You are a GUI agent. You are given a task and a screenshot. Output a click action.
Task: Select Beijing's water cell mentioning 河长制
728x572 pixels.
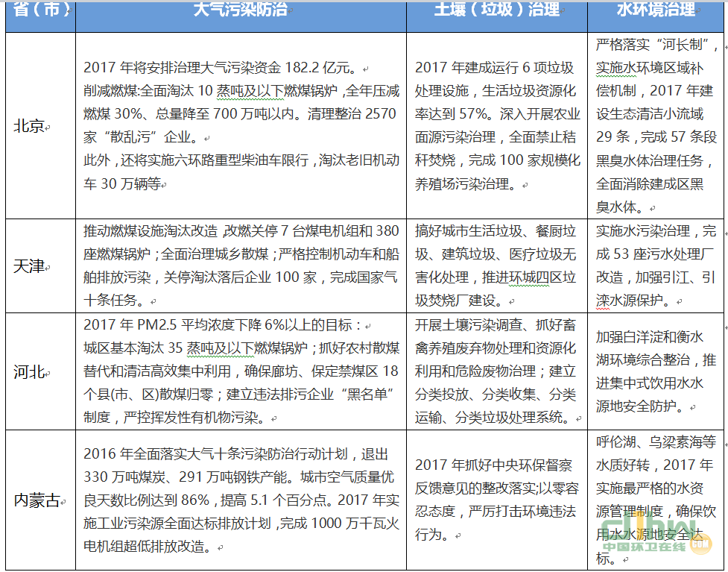(656, 126)
